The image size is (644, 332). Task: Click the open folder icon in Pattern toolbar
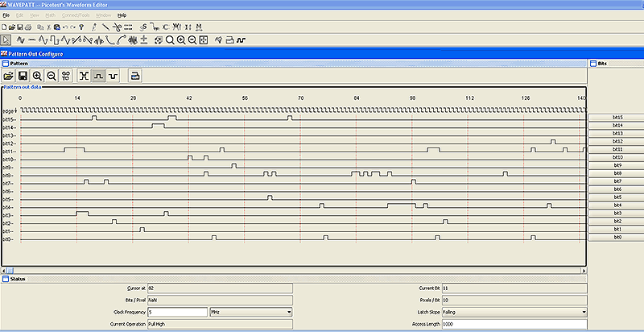click(8, 76)
